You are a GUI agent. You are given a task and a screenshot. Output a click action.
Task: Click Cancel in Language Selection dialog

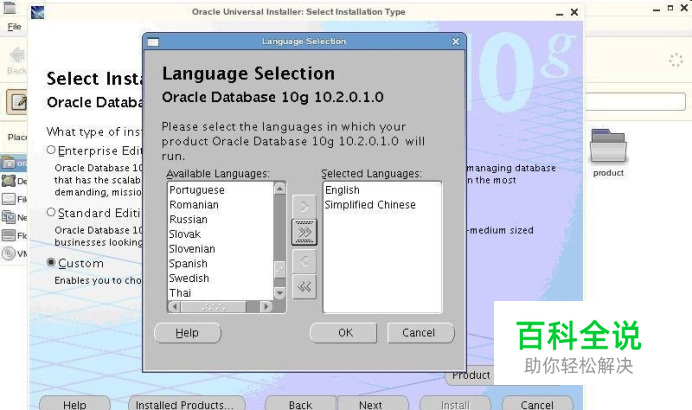pyautogui.click(x=421, y=333)
